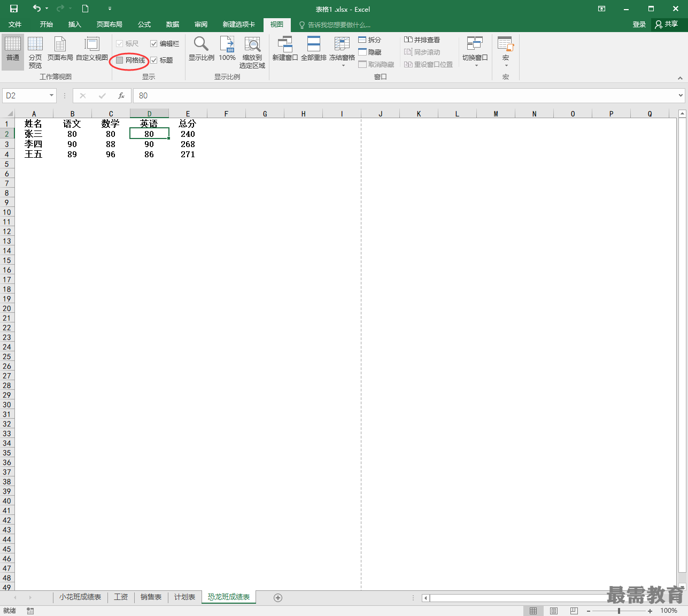
Task: Open the Undo history dropdown arrow
Action: 47,9
